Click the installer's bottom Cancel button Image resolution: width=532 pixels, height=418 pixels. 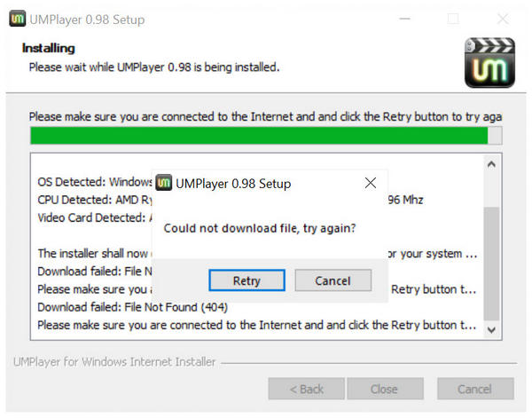(475, 389)
